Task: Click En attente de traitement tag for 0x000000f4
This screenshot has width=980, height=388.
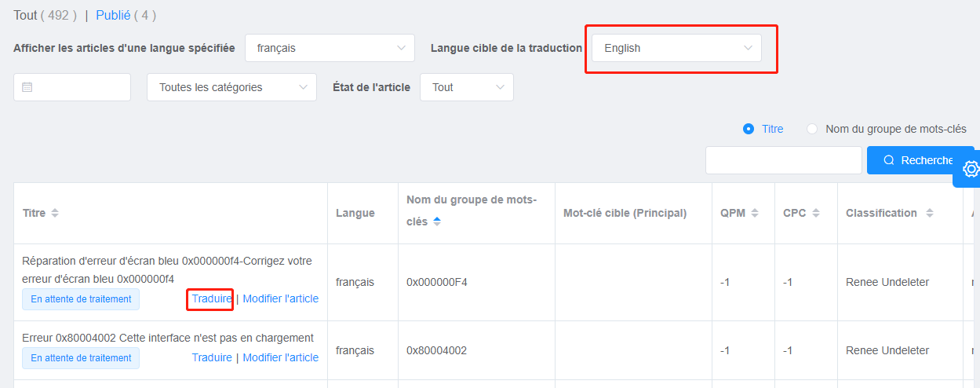Action: coord(81,299)
